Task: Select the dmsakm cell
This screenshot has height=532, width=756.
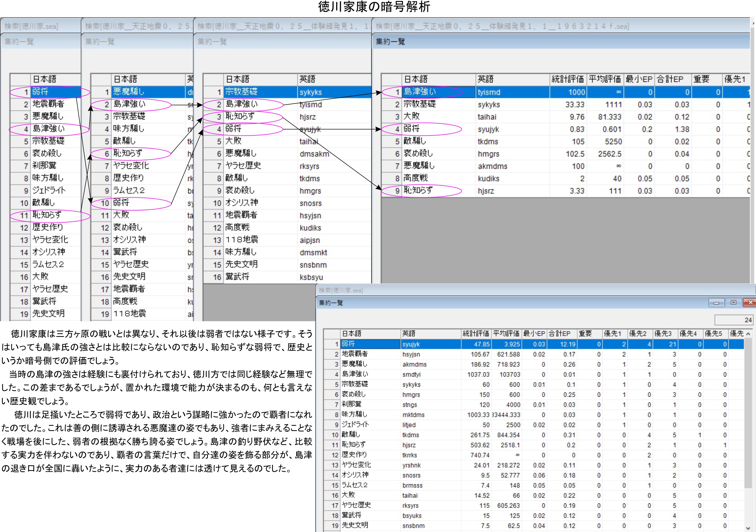Action: (334, 154)
